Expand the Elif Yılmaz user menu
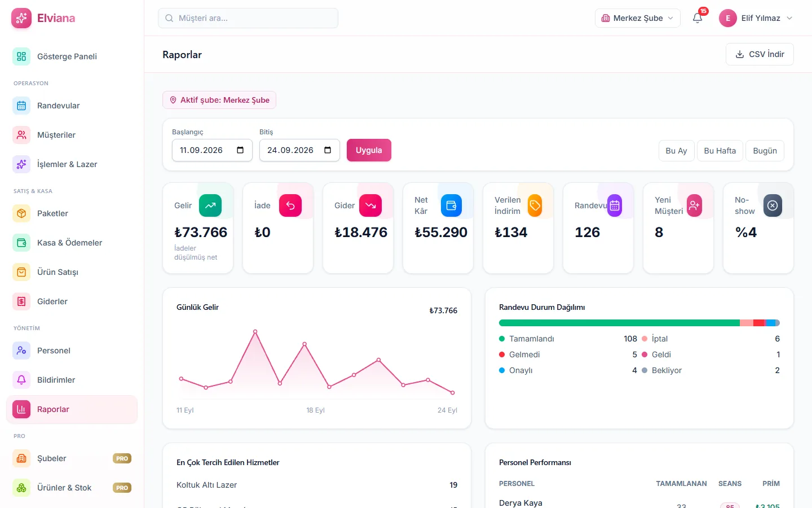 [756, 18]
